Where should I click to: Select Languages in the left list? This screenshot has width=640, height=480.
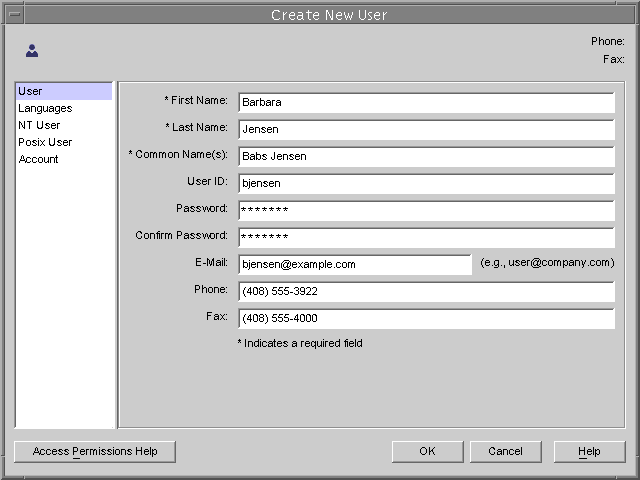tap(64, 108)
